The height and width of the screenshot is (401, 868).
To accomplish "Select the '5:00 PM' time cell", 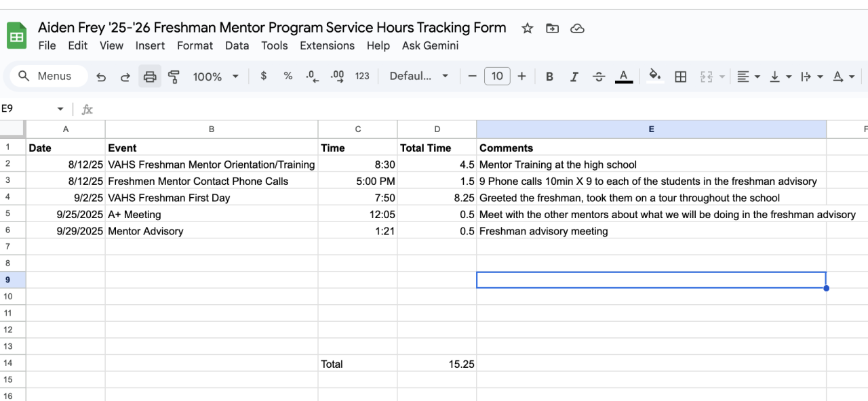I will [357, 181].
